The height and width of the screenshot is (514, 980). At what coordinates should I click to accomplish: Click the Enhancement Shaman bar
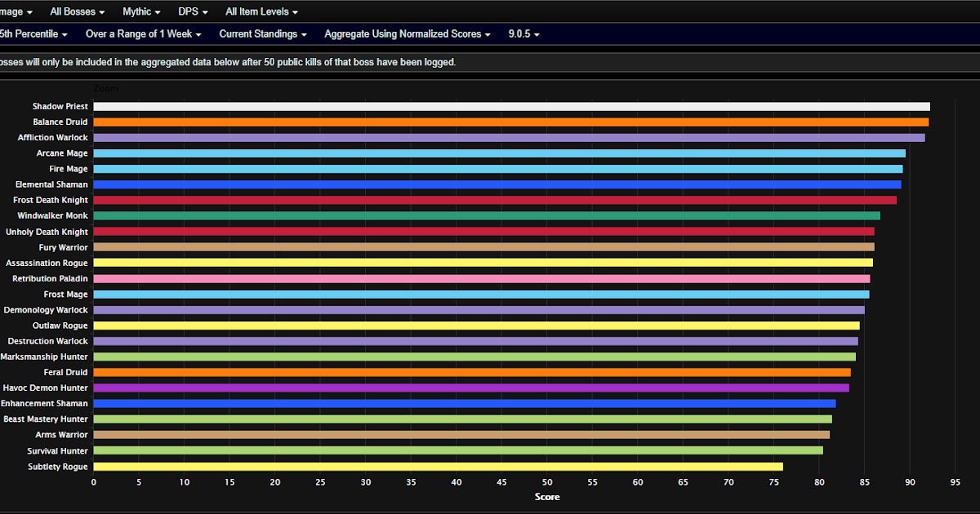465,404
